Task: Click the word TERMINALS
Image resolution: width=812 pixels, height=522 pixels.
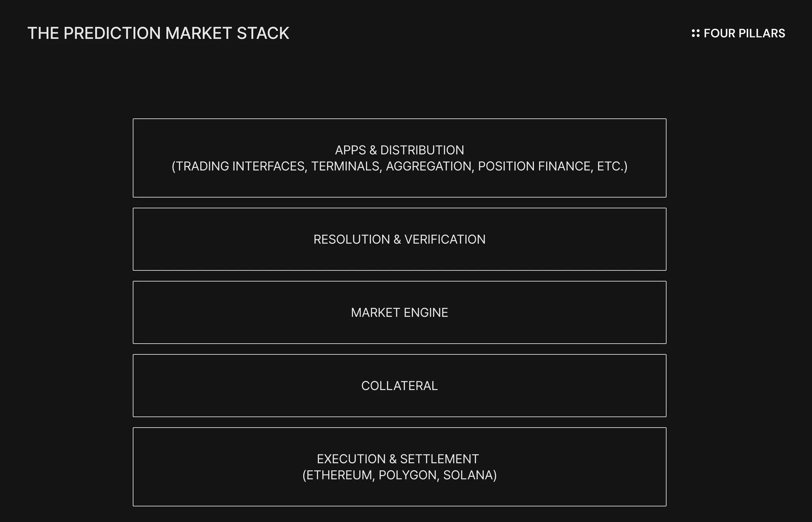Action: click(x=346, y=166)
